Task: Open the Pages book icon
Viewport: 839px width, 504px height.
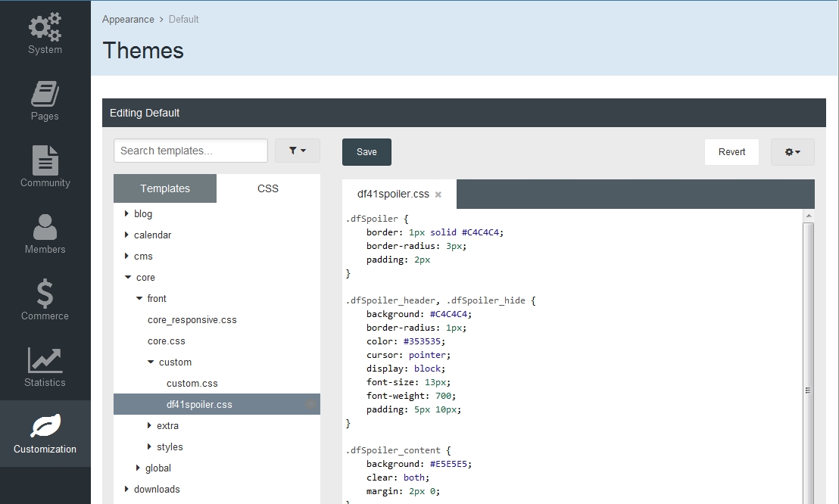Action: 45,94
